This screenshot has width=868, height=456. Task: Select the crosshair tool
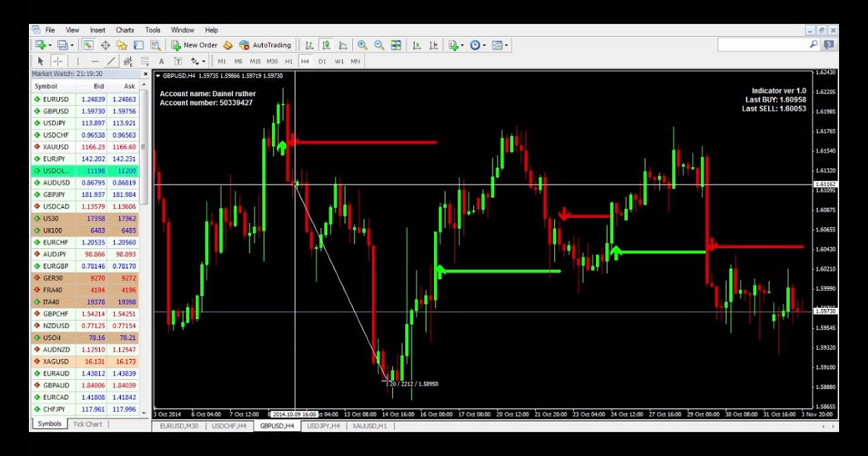coord(57,62)
